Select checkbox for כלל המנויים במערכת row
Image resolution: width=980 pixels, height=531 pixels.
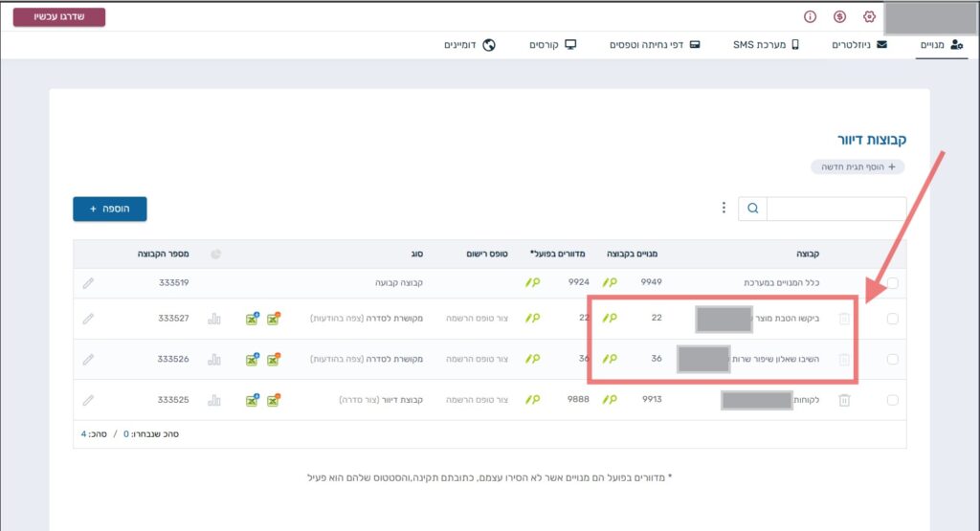click(x=892, y=283)
